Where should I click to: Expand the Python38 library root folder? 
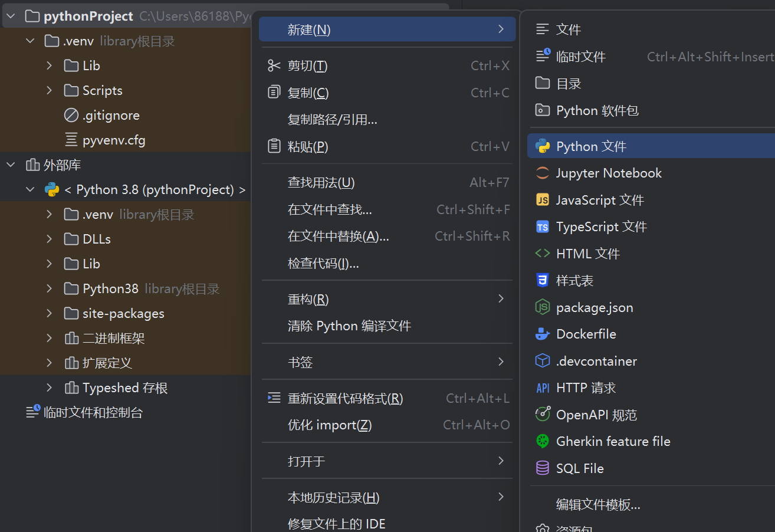[50, 288]
